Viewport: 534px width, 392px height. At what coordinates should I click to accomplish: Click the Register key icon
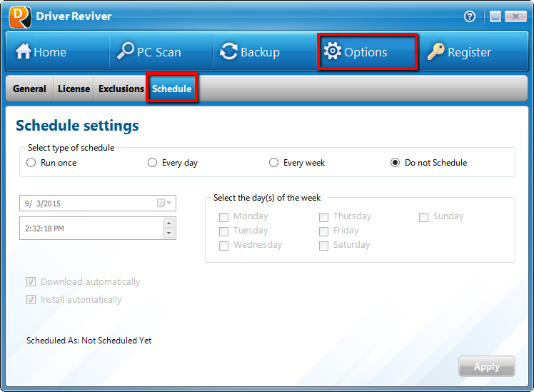pos(435,51)
